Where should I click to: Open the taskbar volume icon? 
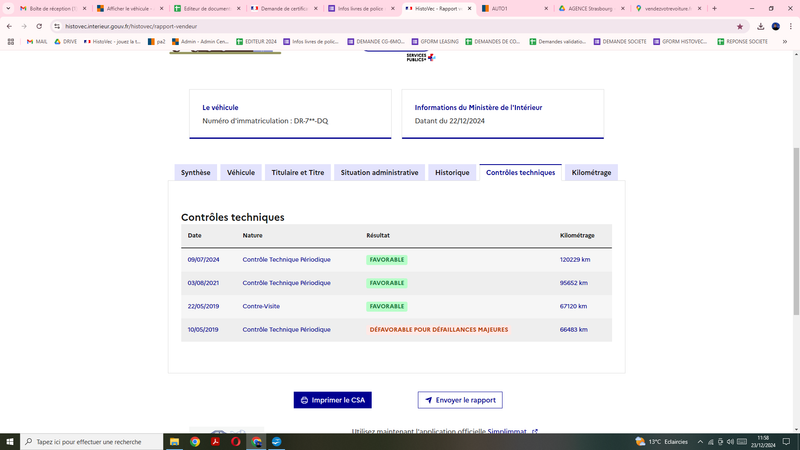point(730,442)
